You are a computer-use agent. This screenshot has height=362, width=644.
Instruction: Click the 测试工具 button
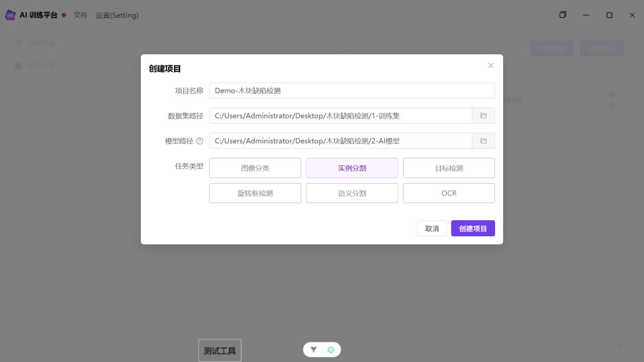click(x=220, y=350)
